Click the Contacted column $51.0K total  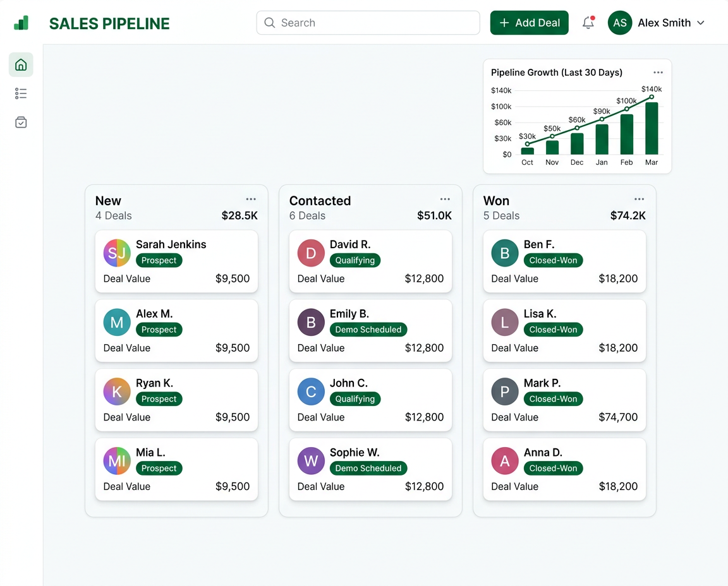[434, 216]
